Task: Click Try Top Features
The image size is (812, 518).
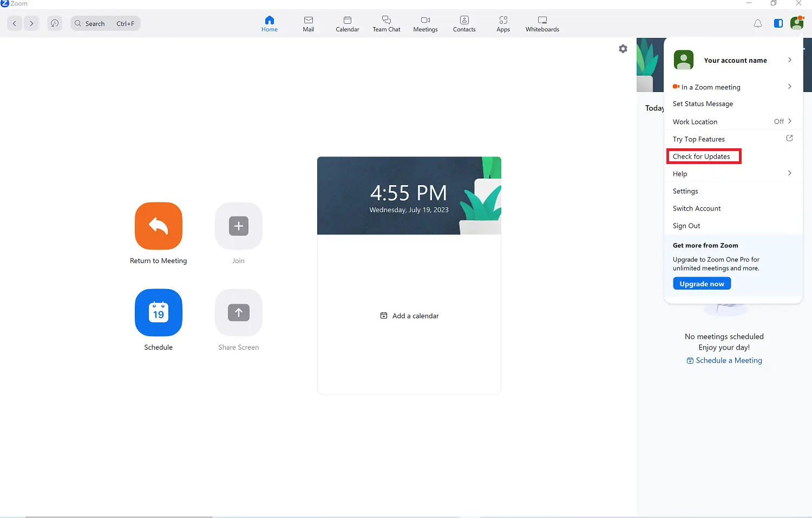Action: click(x=698, y=139)
